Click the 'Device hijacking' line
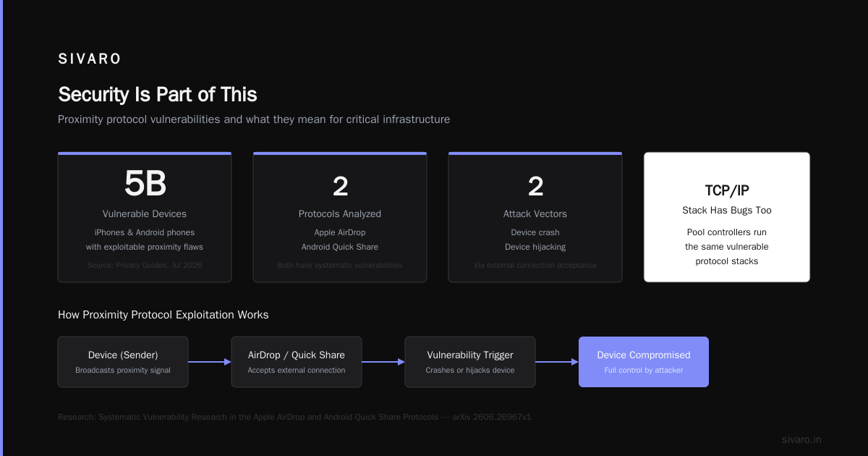The height and width of the screenshot is (456, 868). coord(535,247)
